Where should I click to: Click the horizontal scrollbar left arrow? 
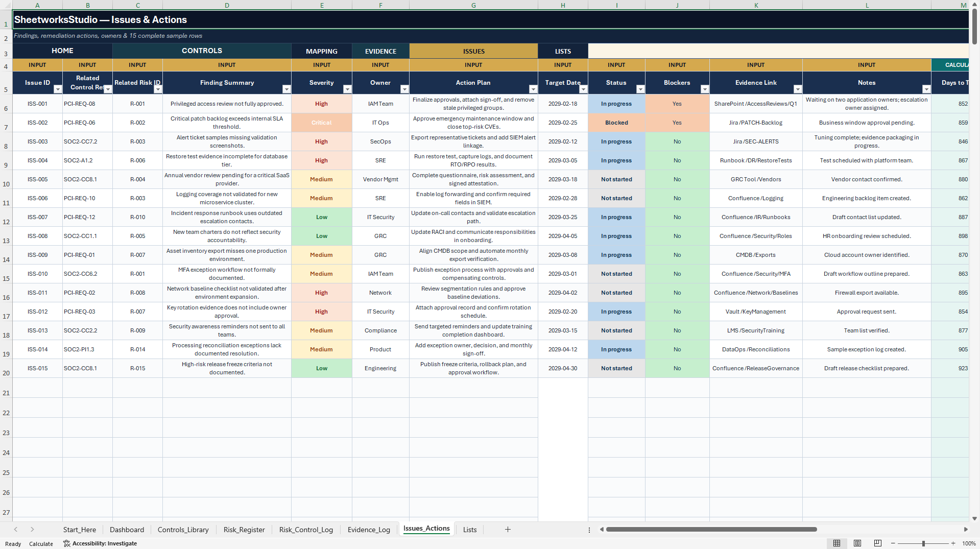click(602, 530)
